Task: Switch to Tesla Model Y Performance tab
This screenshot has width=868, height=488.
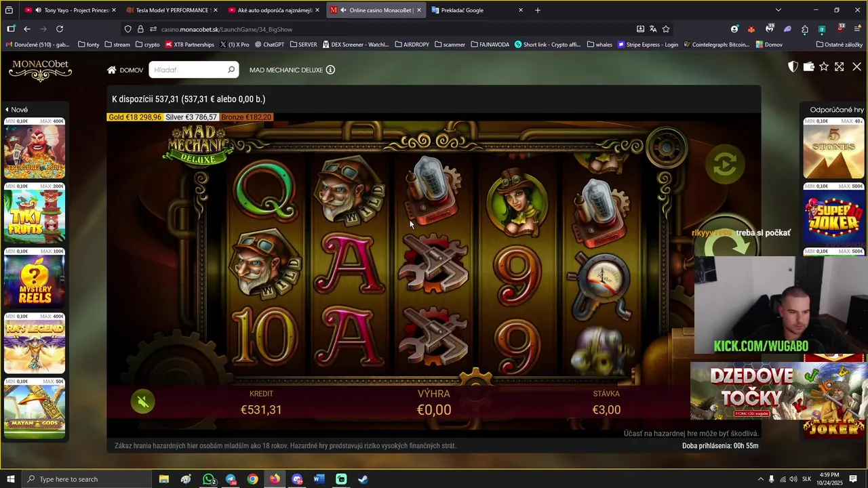Action: (x=171, y=10)
